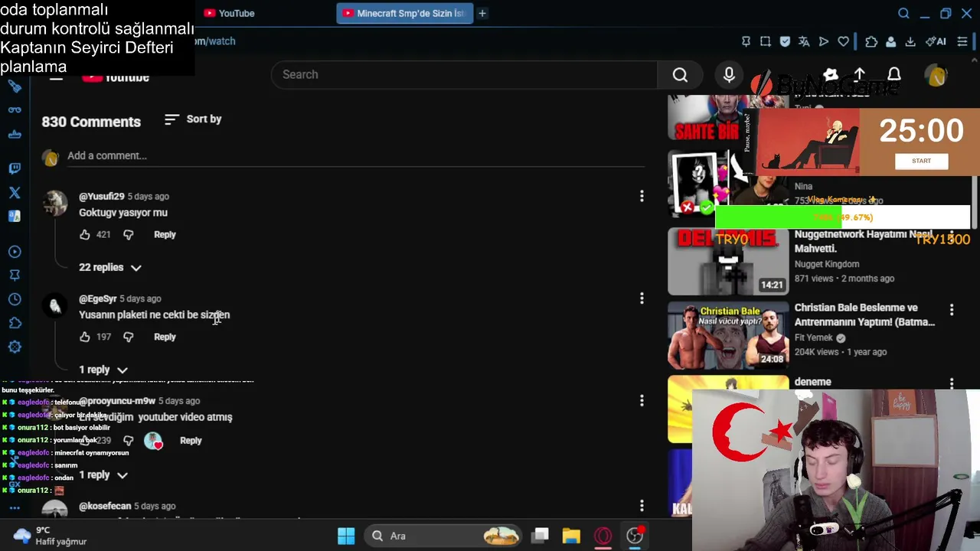Open the Nuggetnetwork Hayatımı video thumbnail
This screenshot has width=980, height=551.
[x=728, y=262]
